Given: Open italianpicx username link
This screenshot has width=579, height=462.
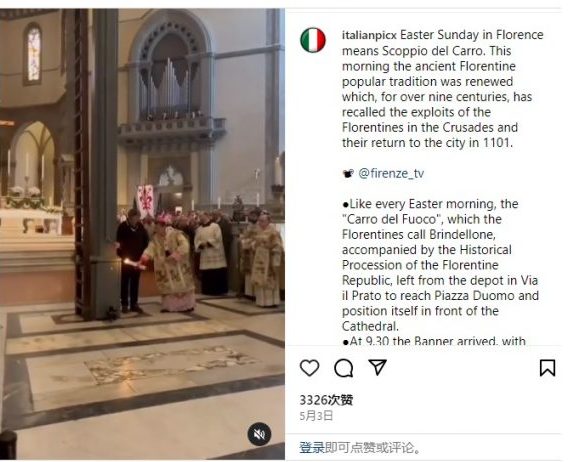Looking at the screenshot, I should point(369,35).
